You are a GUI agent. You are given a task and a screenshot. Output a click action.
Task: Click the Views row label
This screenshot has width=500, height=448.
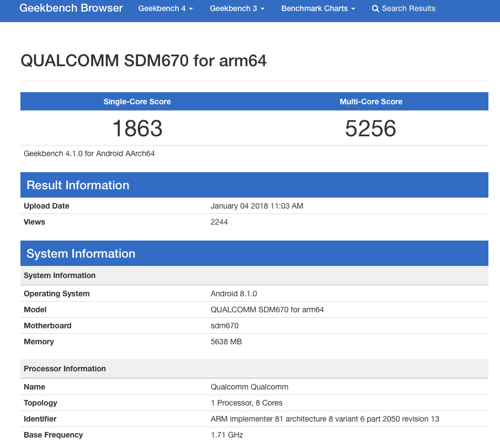(x=34, y=222)
